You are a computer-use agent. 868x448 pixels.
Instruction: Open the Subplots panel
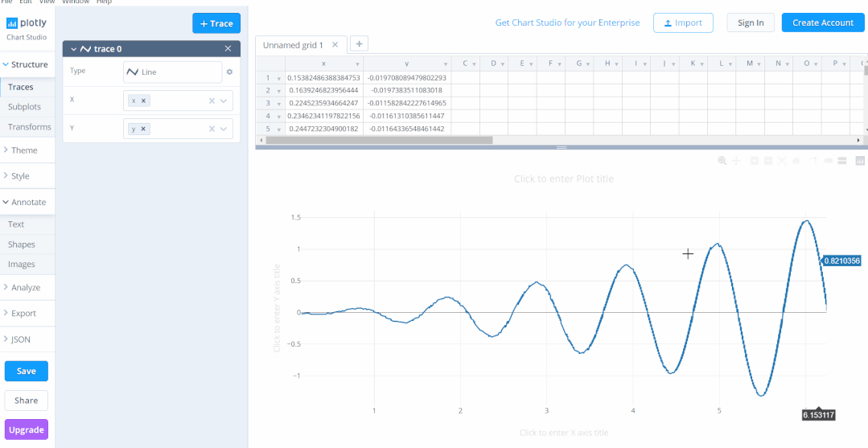click(24, 107)
